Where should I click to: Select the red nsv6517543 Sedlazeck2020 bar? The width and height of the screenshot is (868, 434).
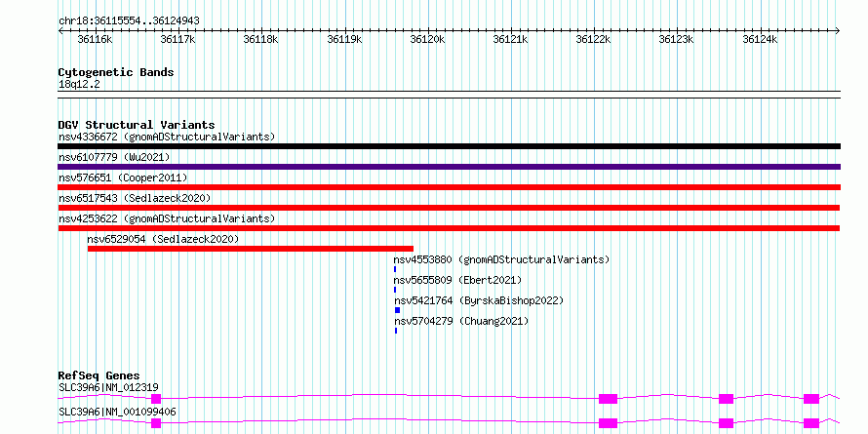[x=449, y=208]
